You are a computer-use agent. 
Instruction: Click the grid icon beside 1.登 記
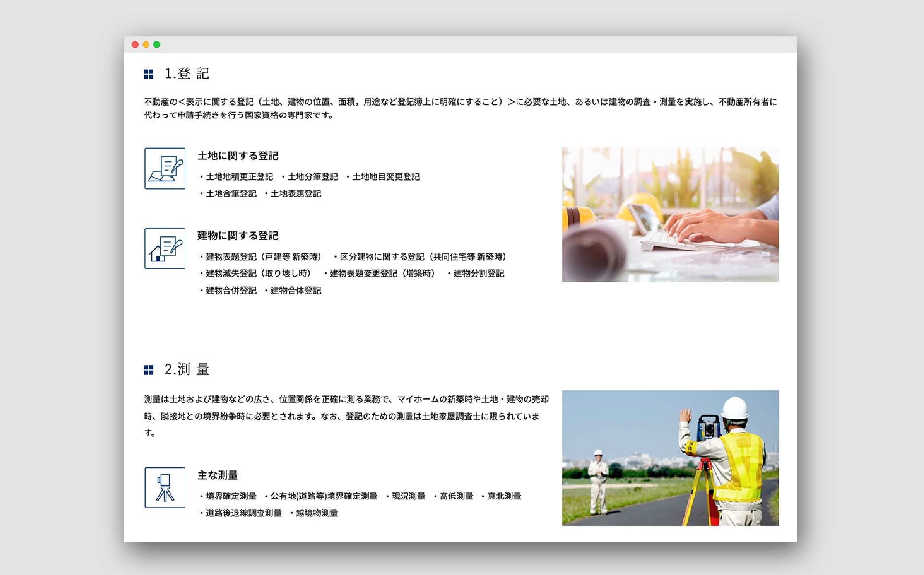148,74
